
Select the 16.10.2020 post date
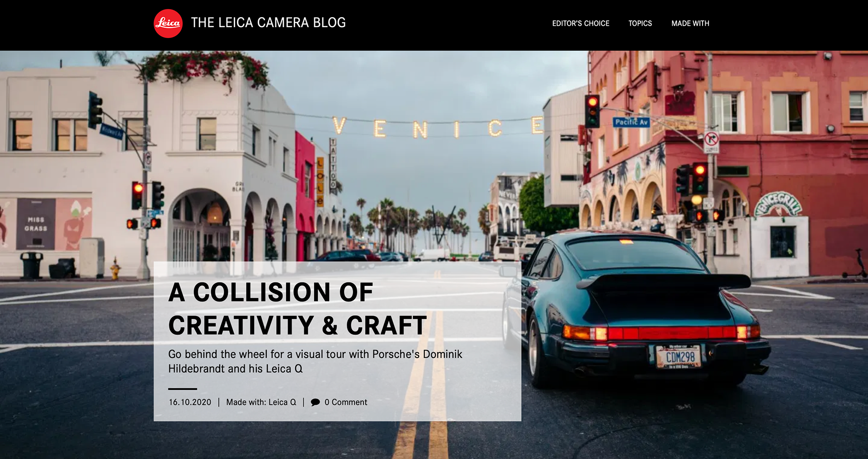pyautogui.click(x=190, y=402)
